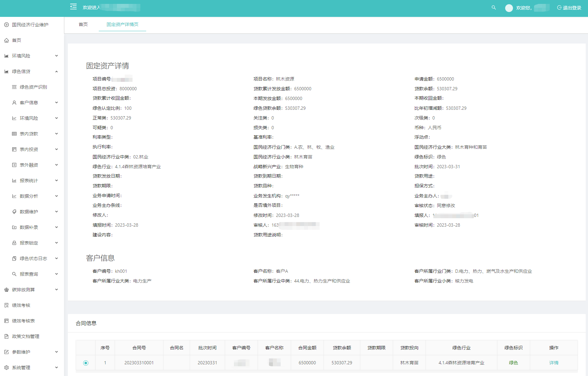Screen dimensions: 588x376
Task: Click the 表内贷款 table icon
Action: tap(14, 134)
